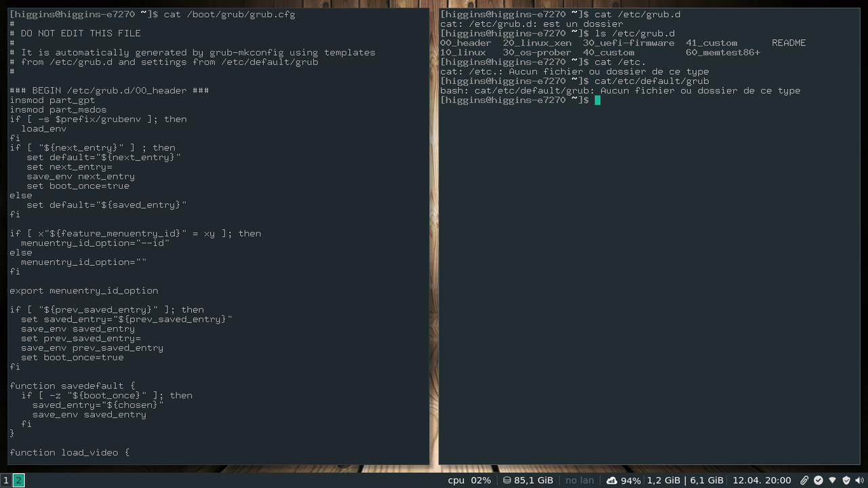Open the Wi-Fi network tray icon
868x488 pixels.
point(833,481)
